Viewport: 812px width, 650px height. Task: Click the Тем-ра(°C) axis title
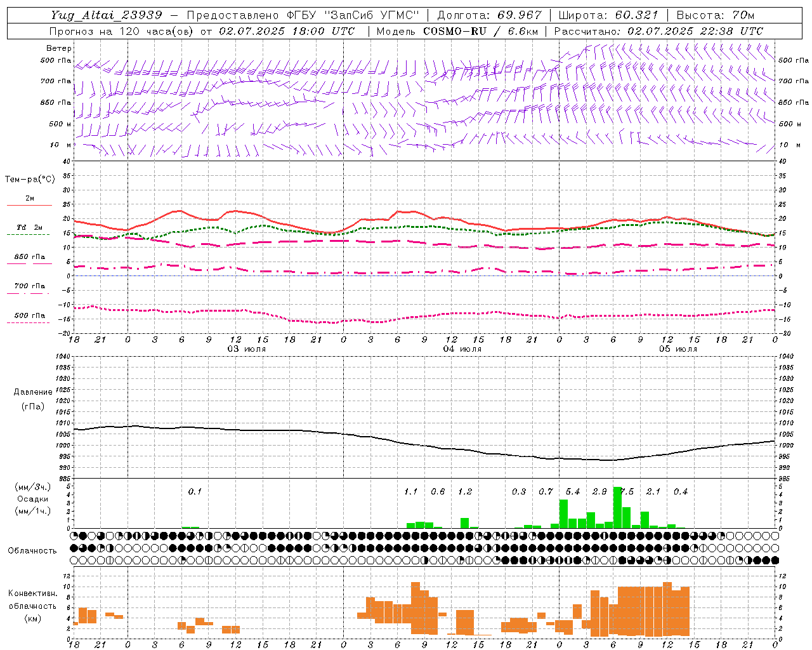tap(30, 180)
